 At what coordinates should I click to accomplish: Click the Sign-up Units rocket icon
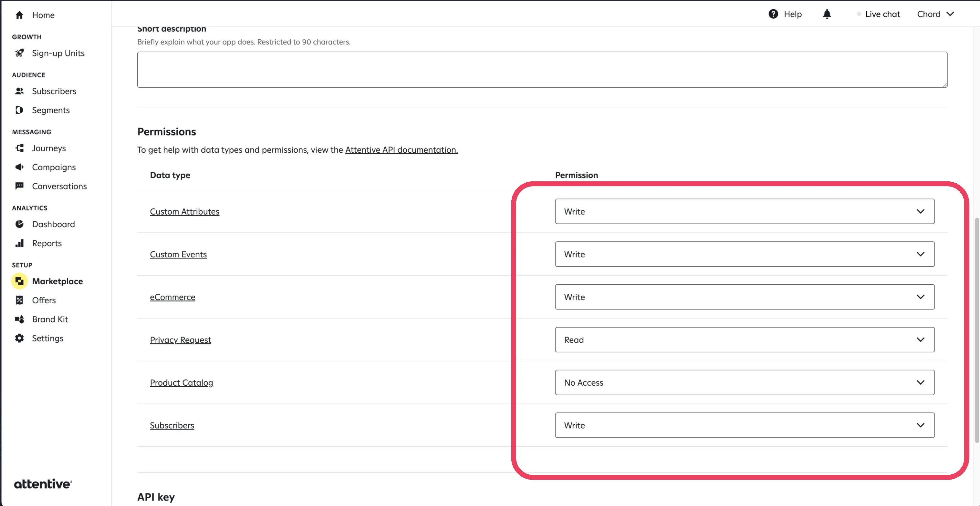coord(19,53)
